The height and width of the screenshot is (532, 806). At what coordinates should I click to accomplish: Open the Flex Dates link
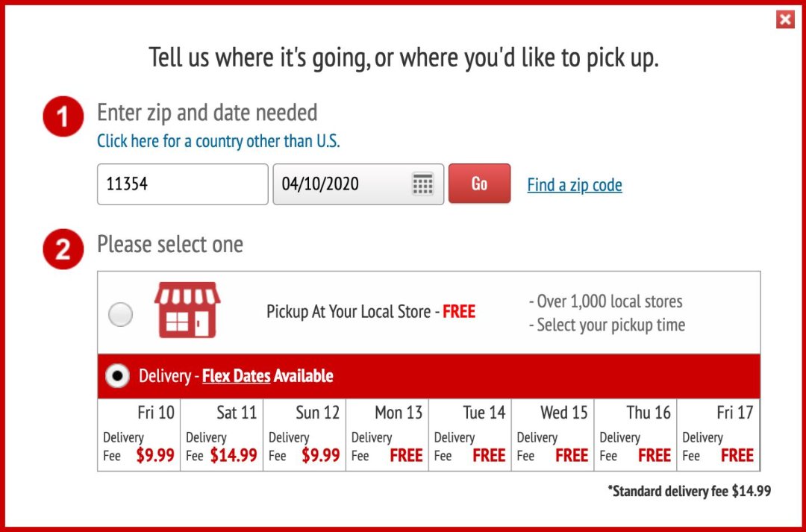[236, 376]
